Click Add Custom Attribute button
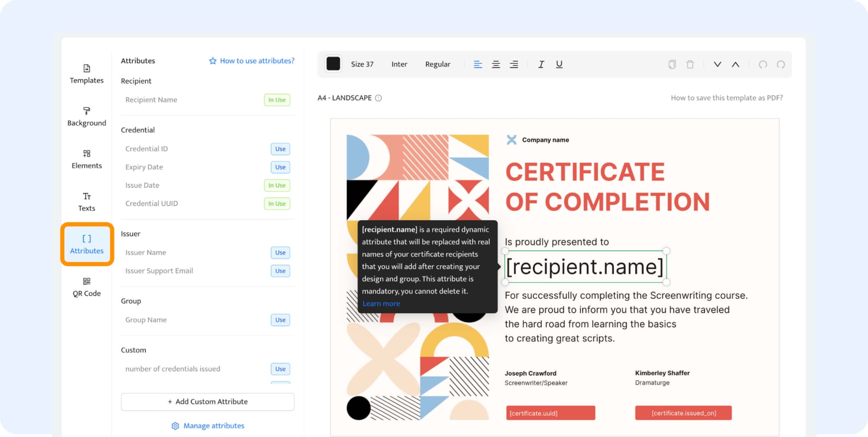Viewport: 868px width, 437px height. (208, 402)
